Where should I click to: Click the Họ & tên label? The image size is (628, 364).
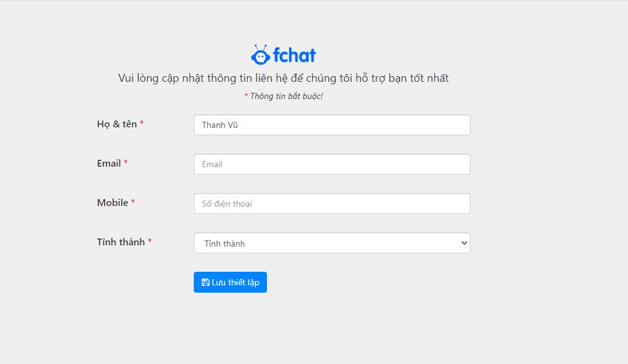point(117,124)
